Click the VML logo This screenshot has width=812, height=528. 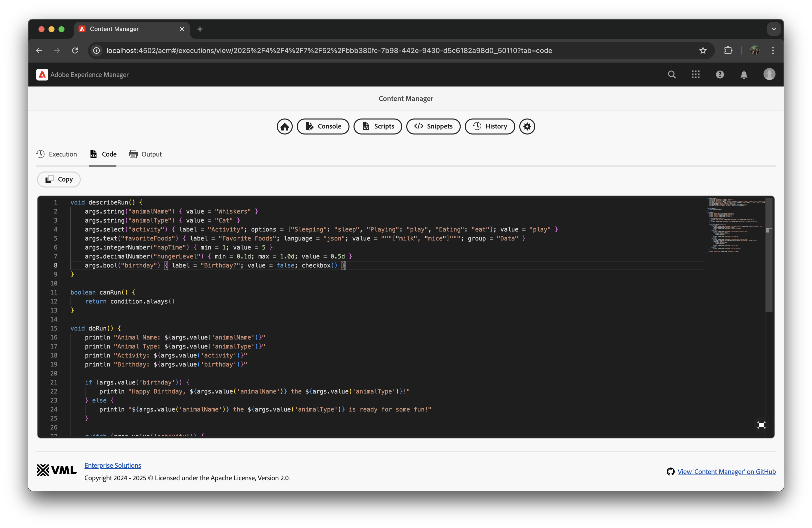tap(57, 470)
